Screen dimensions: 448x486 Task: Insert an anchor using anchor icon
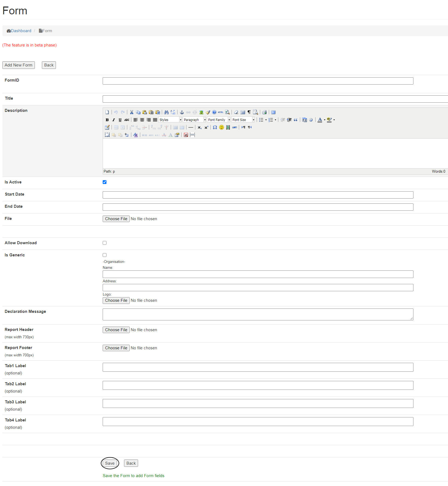(x=182, y=112)
